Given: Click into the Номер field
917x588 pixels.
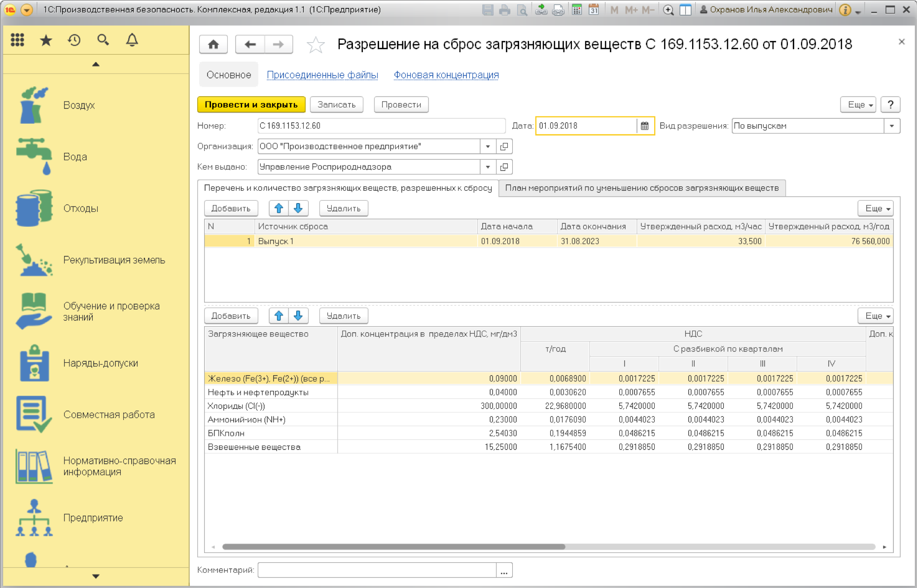Looking at the screenshot, I should [382, 126].
